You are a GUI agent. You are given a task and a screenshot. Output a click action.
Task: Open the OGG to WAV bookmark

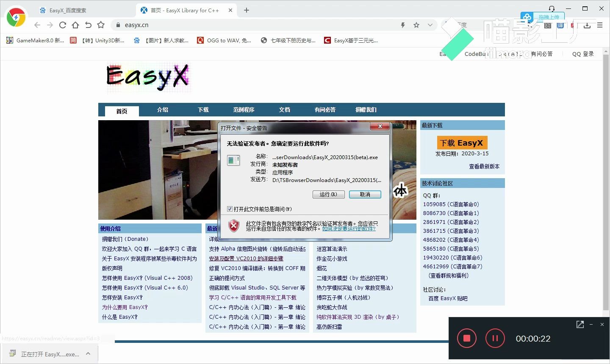click(224, 40)
